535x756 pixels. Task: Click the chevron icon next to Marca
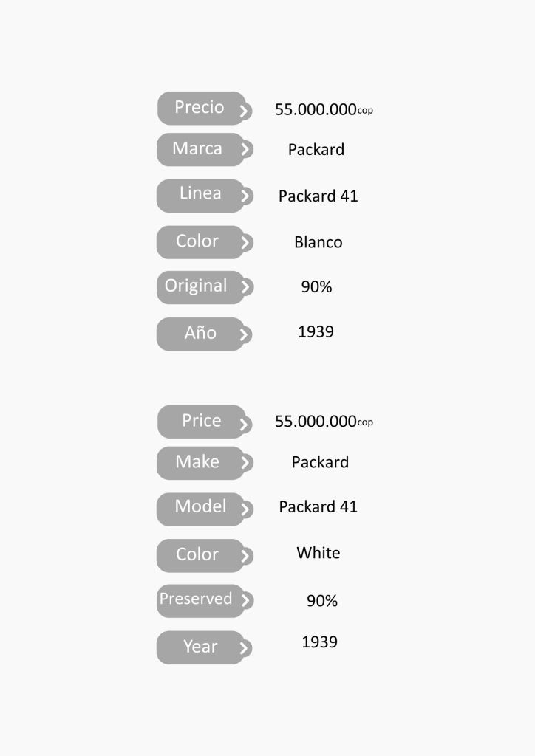click(245, 150)
